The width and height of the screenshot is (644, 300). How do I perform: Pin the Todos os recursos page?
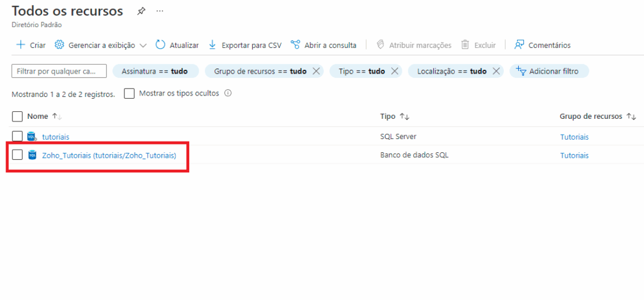coord(141,11)
